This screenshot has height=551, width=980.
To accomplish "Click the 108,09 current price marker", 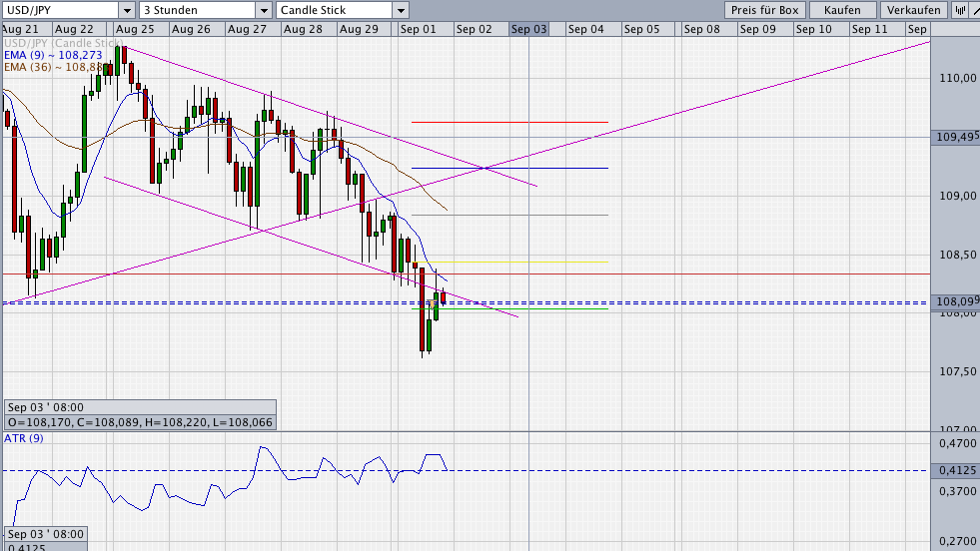I will [x=955, y=302].
